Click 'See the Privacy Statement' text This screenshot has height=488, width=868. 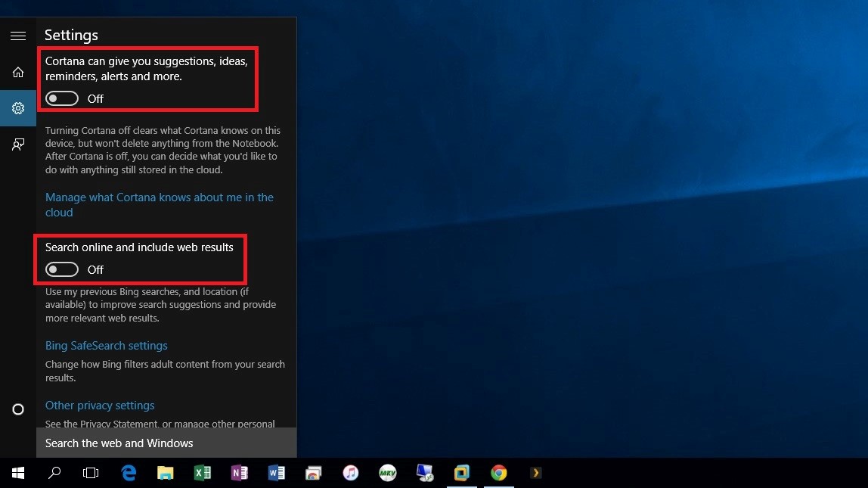click(160, 423)
